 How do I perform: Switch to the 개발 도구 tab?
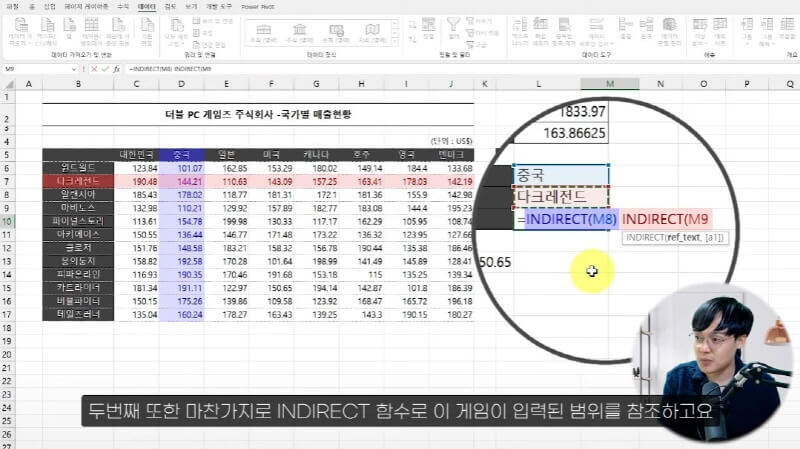click(x=219, y=7)
